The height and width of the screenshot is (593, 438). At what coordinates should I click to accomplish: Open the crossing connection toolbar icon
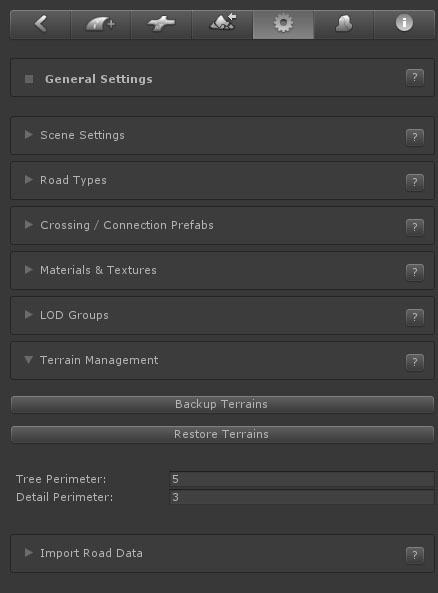click(x=162, y=24)
